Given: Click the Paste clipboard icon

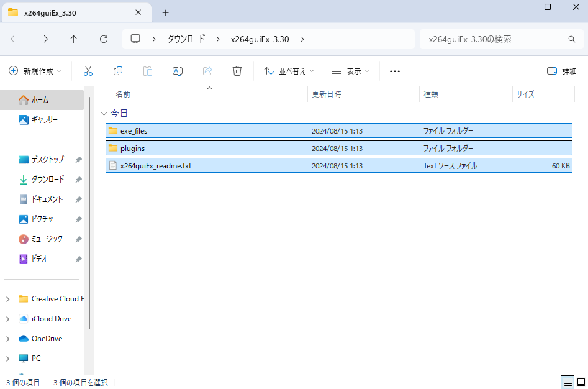Looking at the screenshot, I should click(148, 71).
